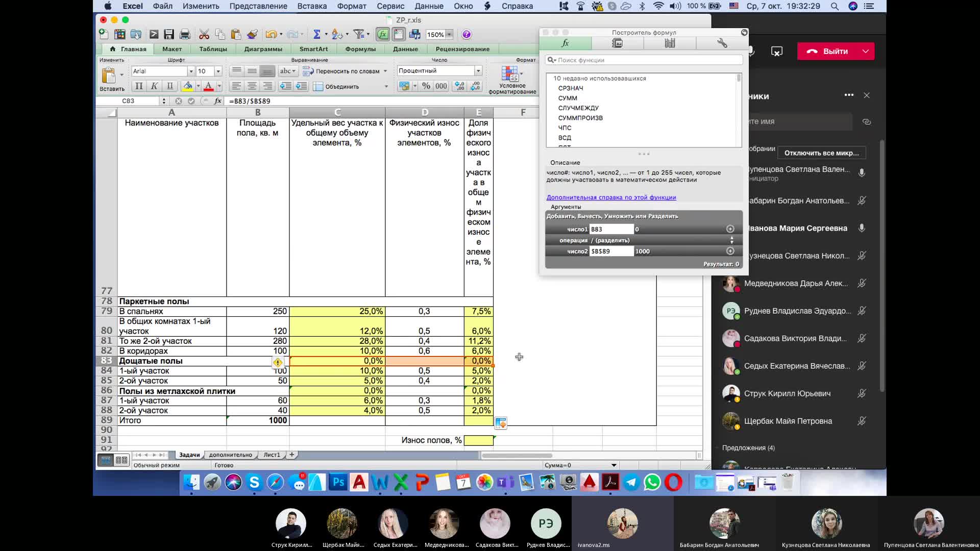Click the Sort A-Z icon
The image size is (980, 551).
(x=337, y=35)
